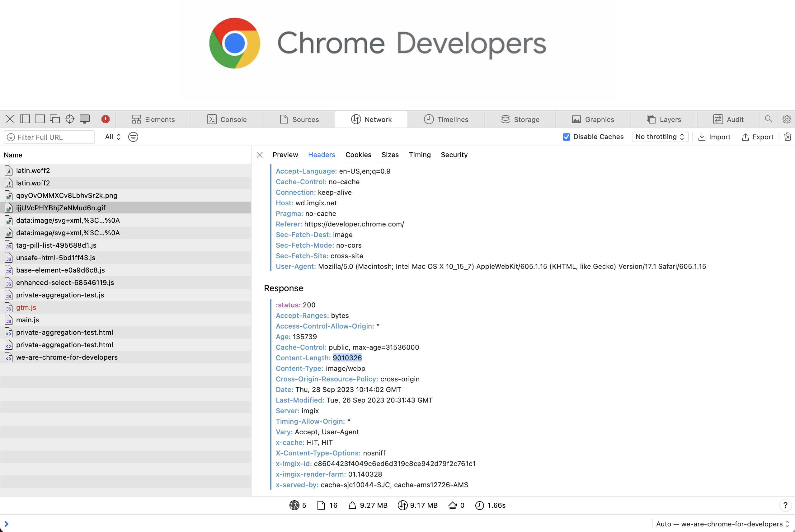Switch to the Cookies tab
795x532 pixels.
[358, 155]
